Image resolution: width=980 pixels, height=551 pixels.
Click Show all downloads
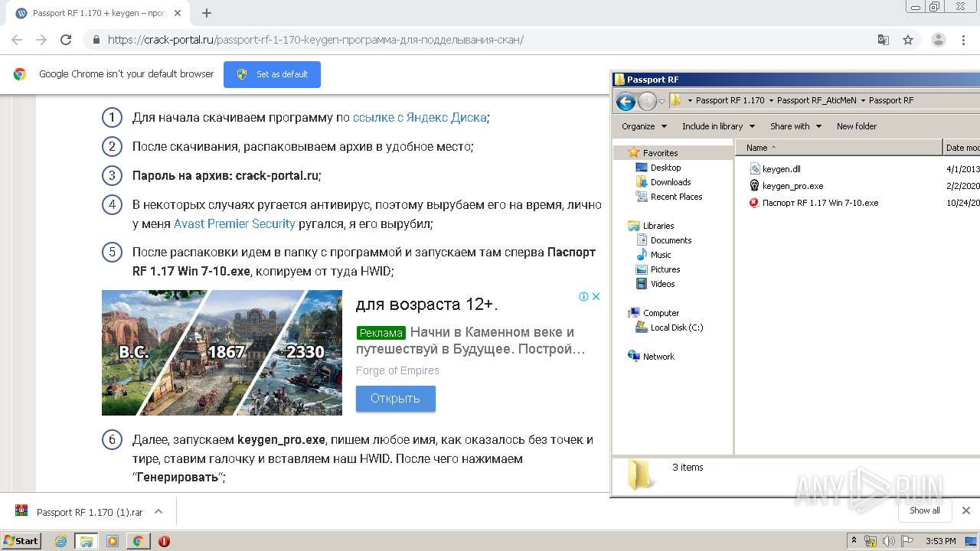[x=925, y=510]
